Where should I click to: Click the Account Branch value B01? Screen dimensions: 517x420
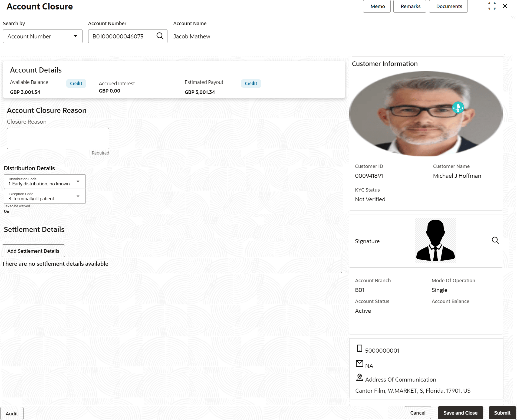point(360,290)
